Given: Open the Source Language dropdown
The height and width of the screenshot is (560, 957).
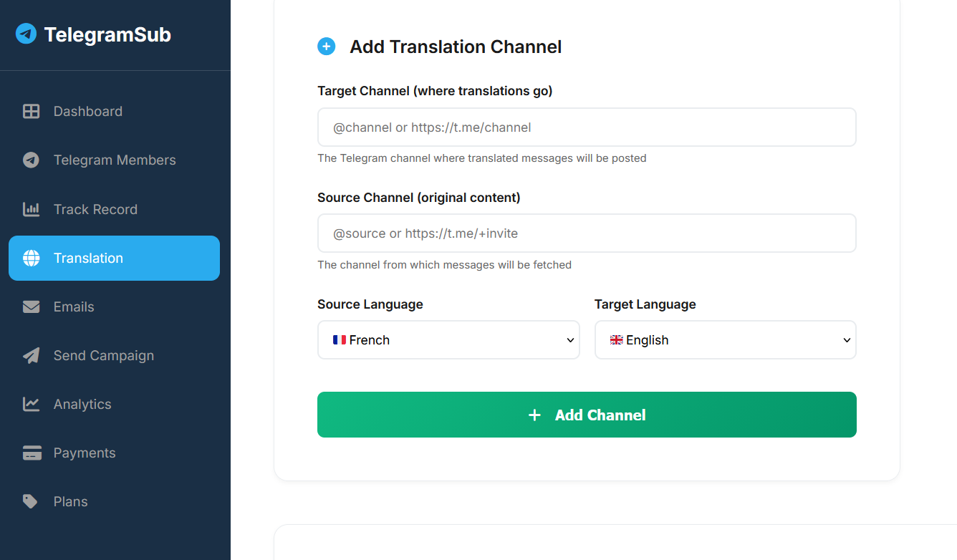Looking at the screenshot, I should pyautogui.click(x=448, y=339).
